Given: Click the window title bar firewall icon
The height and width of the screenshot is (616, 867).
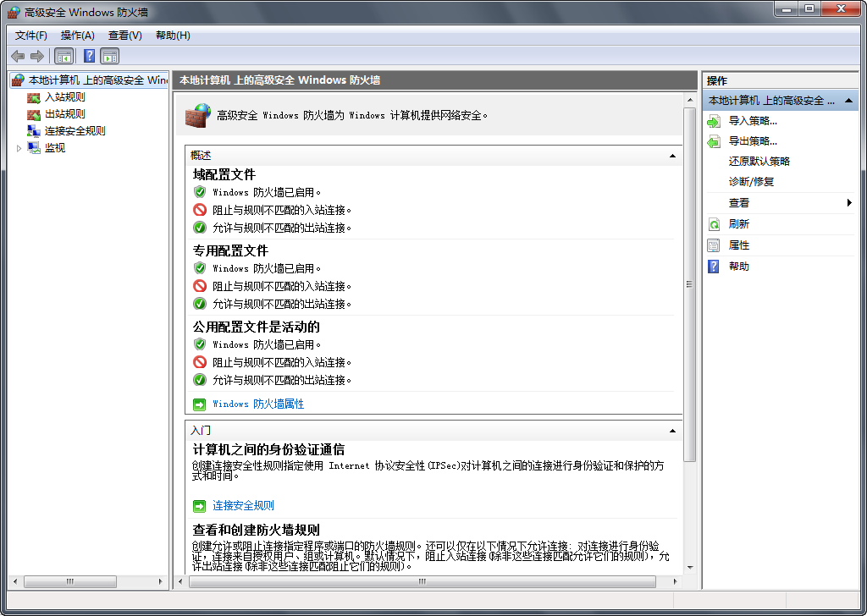Looking at the screenshot, I should coord(14,12).
